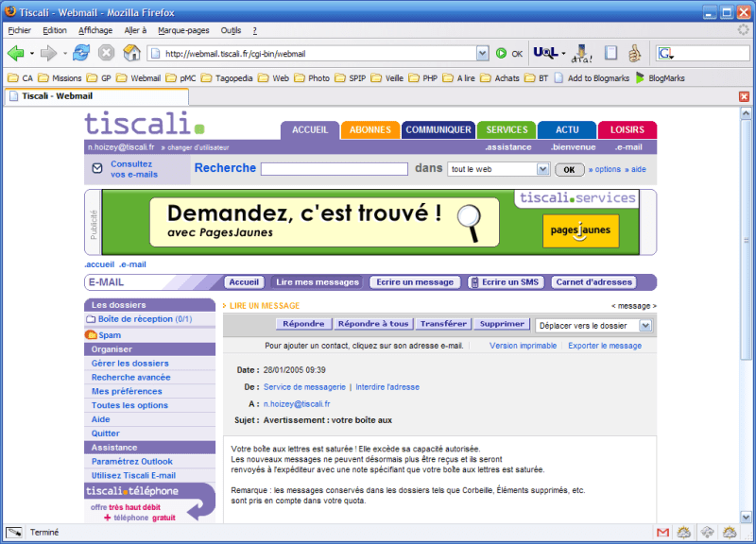
Task: Expand the URL address bar history dropdown
Action: point(482,54)
